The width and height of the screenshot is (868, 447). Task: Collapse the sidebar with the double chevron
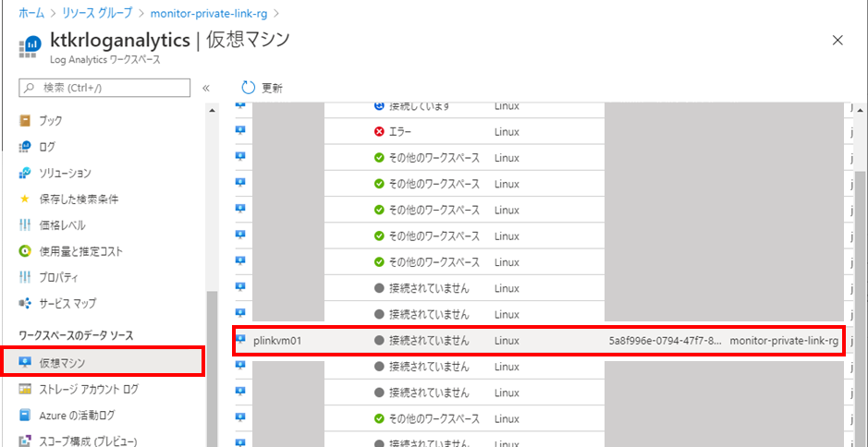click(205, 88)
